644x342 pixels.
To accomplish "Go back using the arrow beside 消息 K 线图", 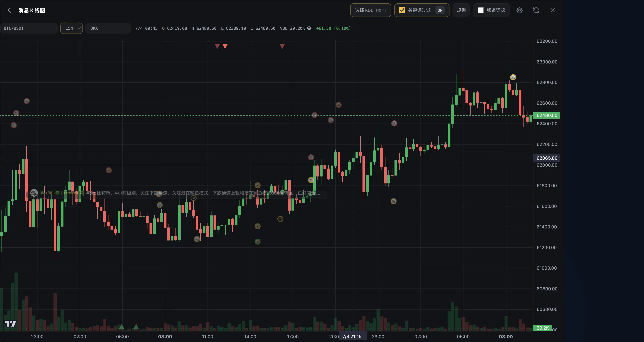I will (x=9, y=10).
